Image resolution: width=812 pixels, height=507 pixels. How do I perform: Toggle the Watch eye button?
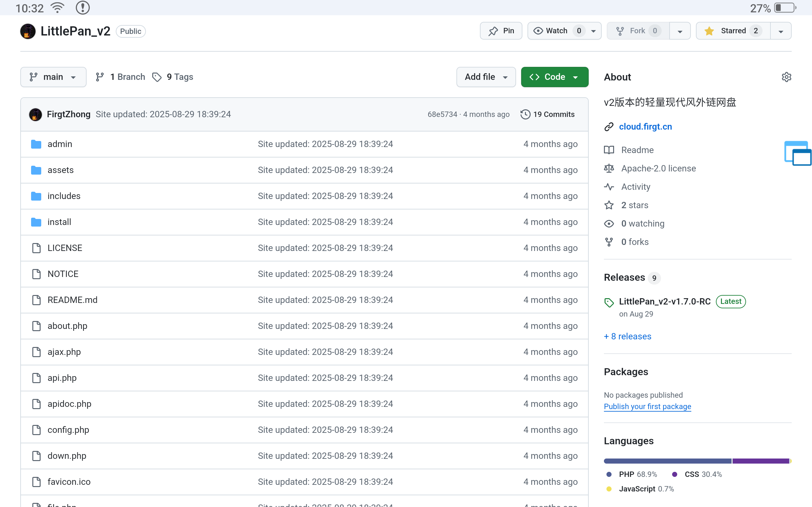(557, 31)
